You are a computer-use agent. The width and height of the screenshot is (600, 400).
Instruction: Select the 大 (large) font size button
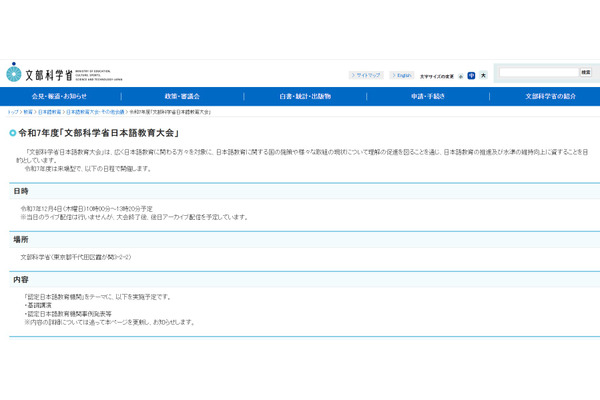[x=483, y=75]
